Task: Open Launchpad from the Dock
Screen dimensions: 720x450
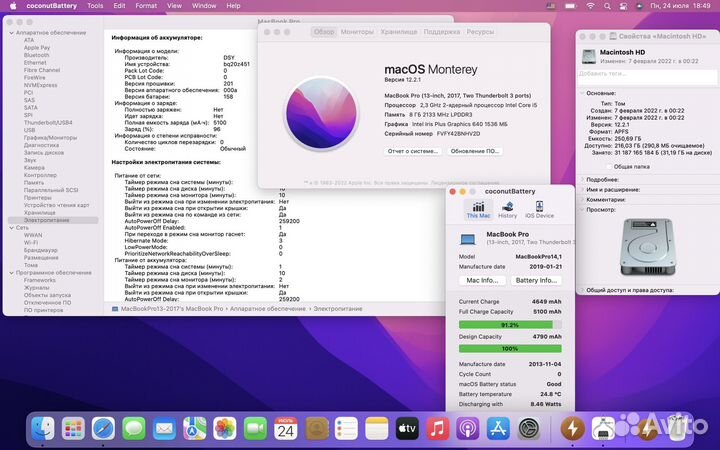Action: pos(73,429)
